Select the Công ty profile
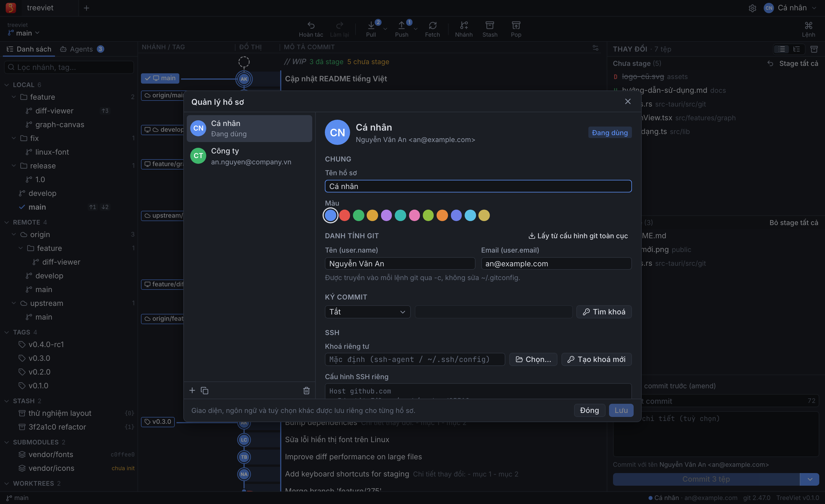The height and width of the screenshot is (504, 825). [250, 156]
